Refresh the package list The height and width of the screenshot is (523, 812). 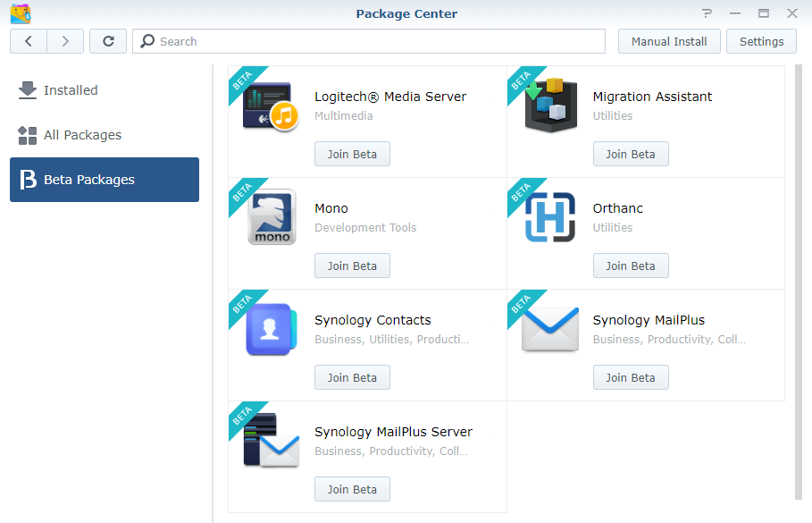pos(108,41)
